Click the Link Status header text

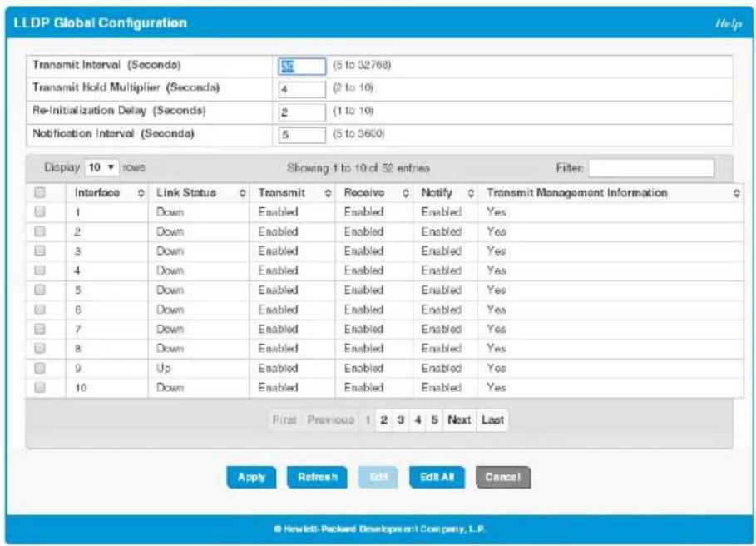[186, 192]
